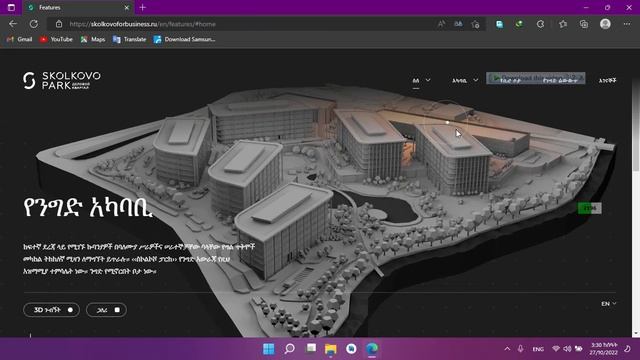The image size is (640, 360).
Task: Open the clock and date 27/10/2022
Action: (x=603, y=349)
